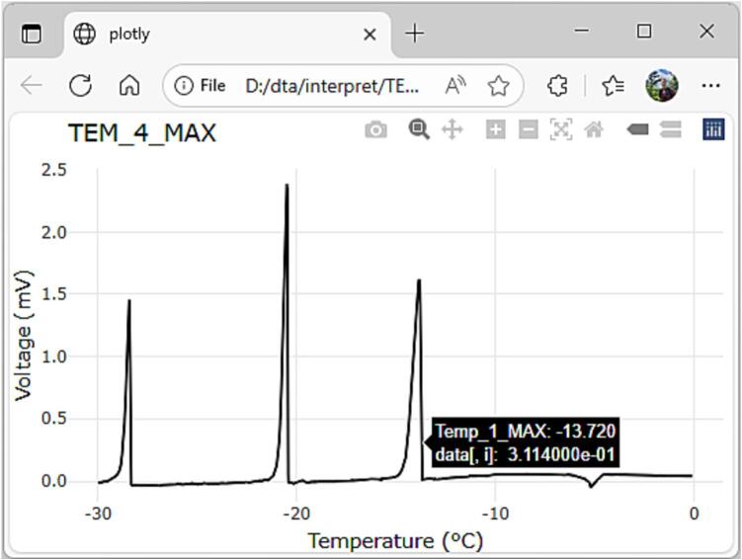The image size is (742, 560).
Task: View file site information icon
Action: click(184, 86)
